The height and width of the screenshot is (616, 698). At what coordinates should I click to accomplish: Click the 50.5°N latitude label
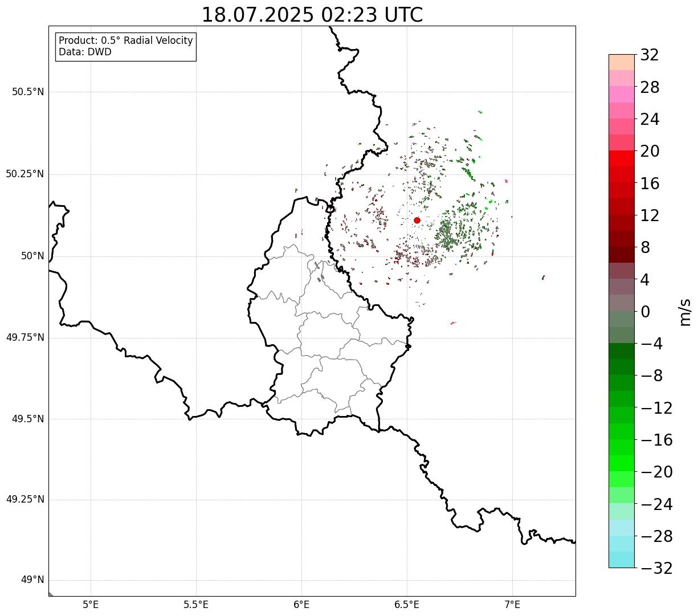point(28,92)
